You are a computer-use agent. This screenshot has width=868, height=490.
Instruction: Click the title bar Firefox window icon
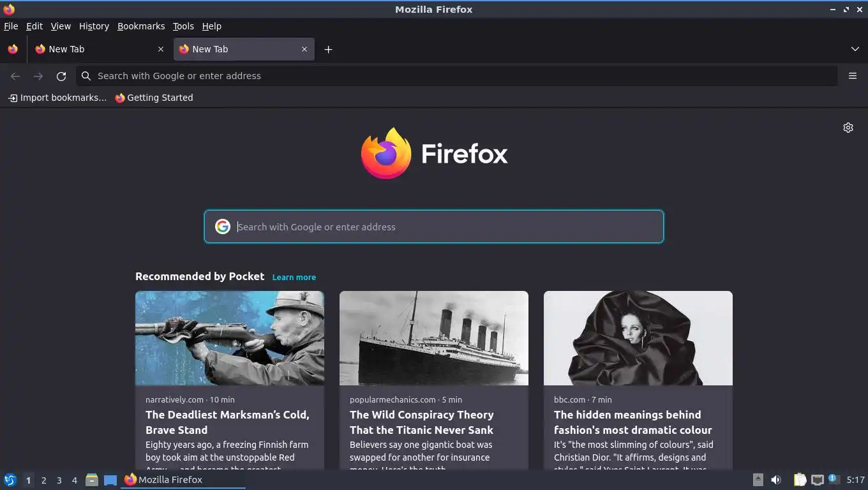[9, 9]
